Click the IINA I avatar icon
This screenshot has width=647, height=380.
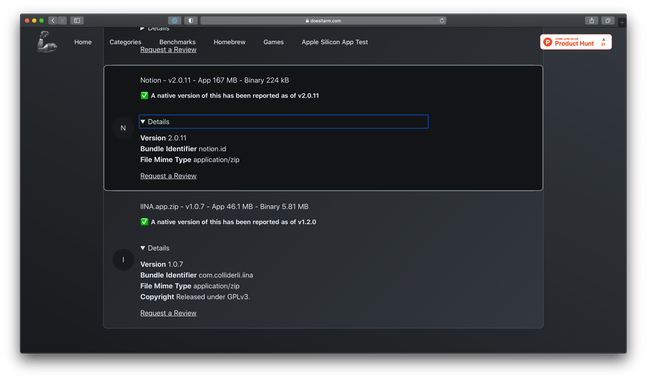pyautogui.click(x=123, y=260)
